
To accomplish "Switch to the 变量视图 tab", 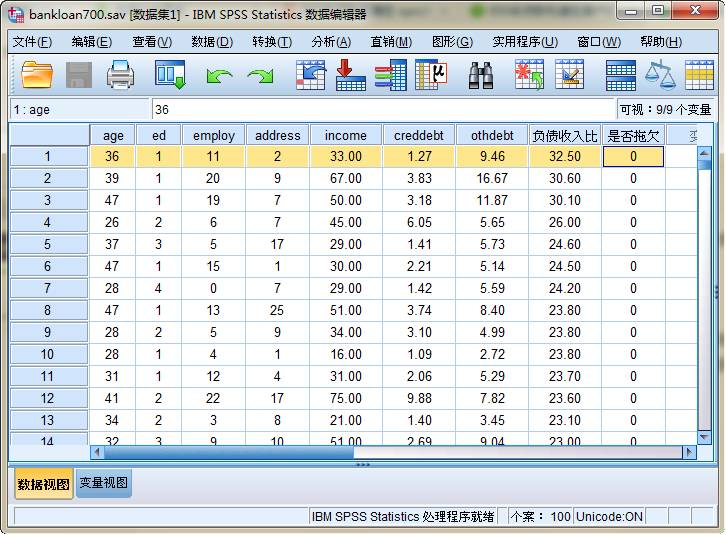I will (x=104, y=483).
